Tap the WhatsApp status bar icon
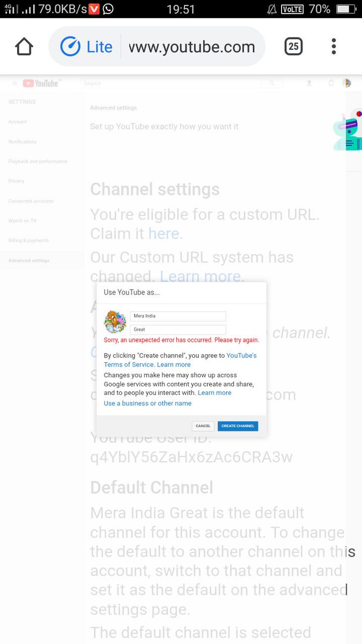Image resolution: width=362 pixels, height=644 pixels. click(108, 9)
